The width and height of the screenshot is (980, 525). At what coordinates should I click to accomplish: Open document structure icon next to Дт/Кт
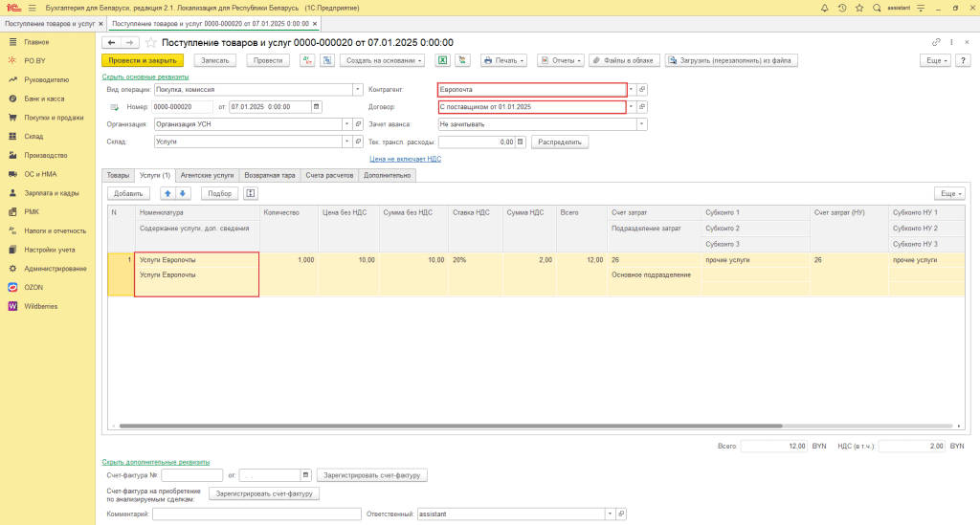[327, 60]
